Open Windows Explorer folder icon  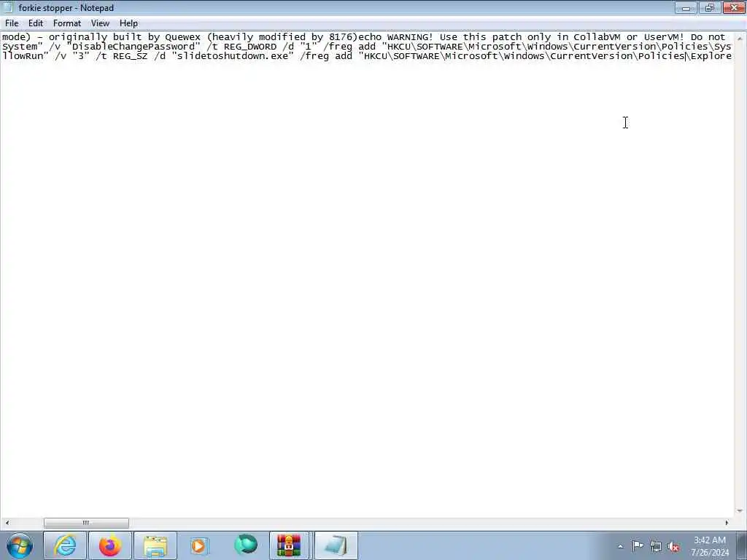click(x=155, y=545)
